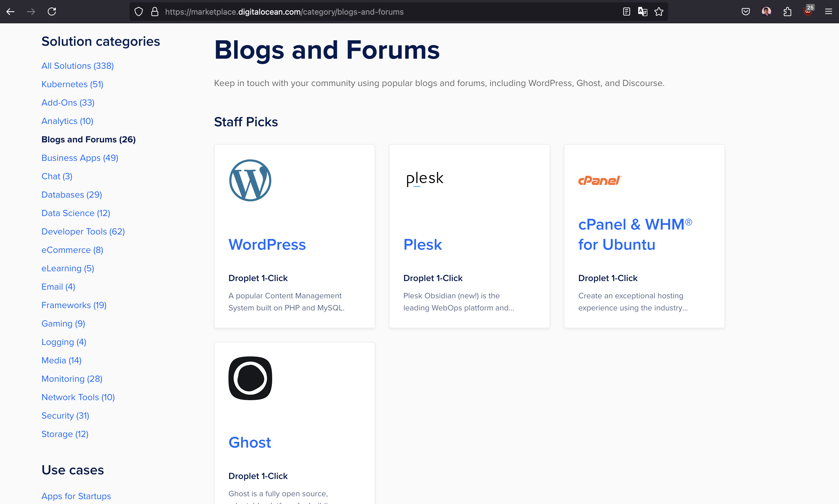Image resolution: width=839 pixels, height=504 pixels.
Task: Toggle tracking protection via the shield icon
Action: [138, 11]
